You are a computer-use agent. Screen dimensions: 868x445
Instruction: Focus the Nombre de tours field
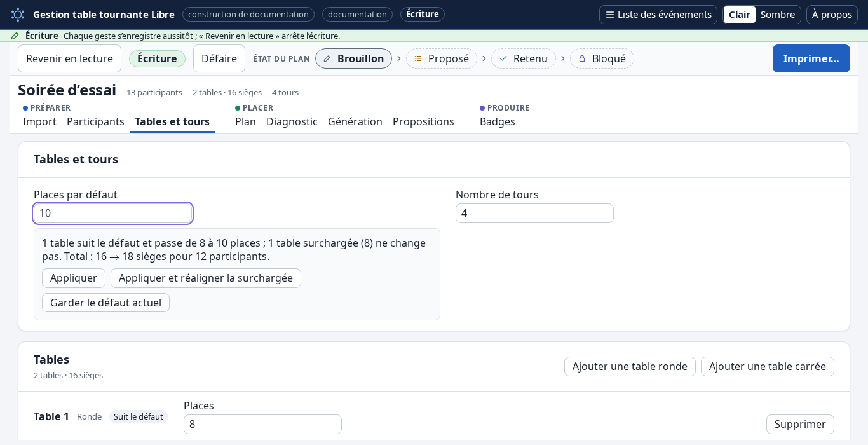(x=534, y=213)
